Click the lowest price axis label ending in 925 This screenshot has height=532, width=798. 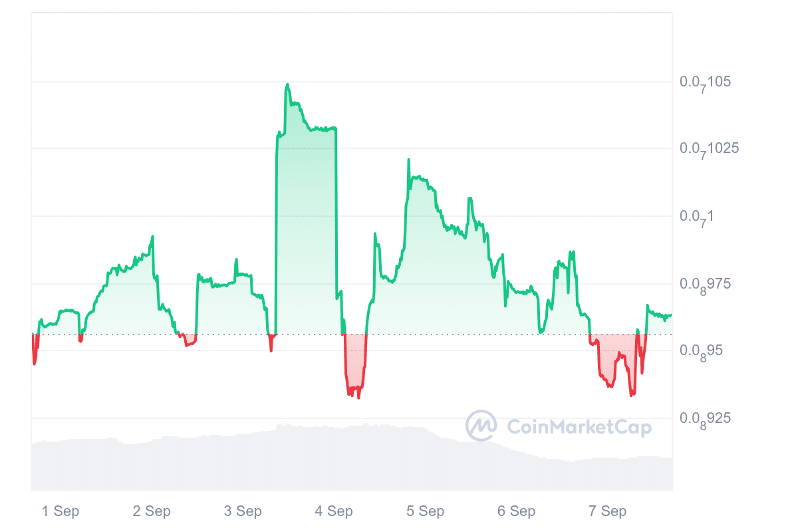(x=705, y=418)
